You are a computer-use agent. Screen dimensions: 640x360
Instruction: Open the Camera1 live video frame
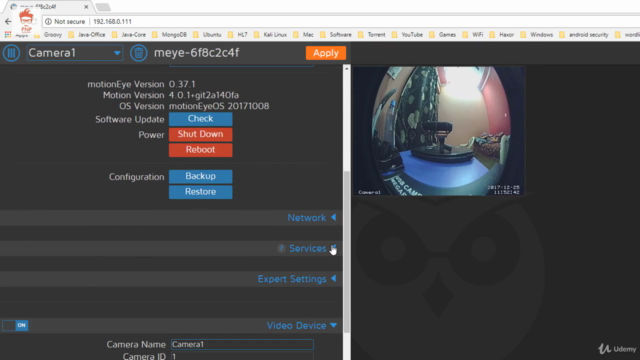tap(439, 131)
